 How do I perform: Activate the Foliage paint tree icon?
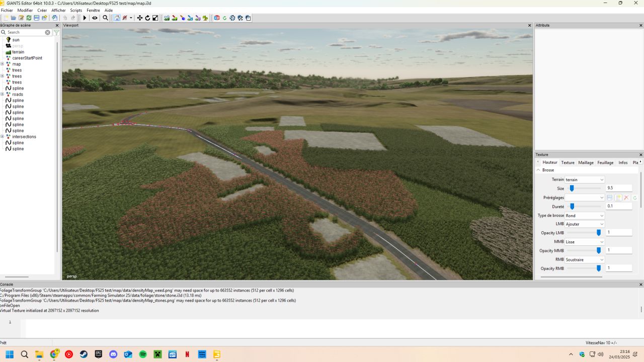click(205, 18)
